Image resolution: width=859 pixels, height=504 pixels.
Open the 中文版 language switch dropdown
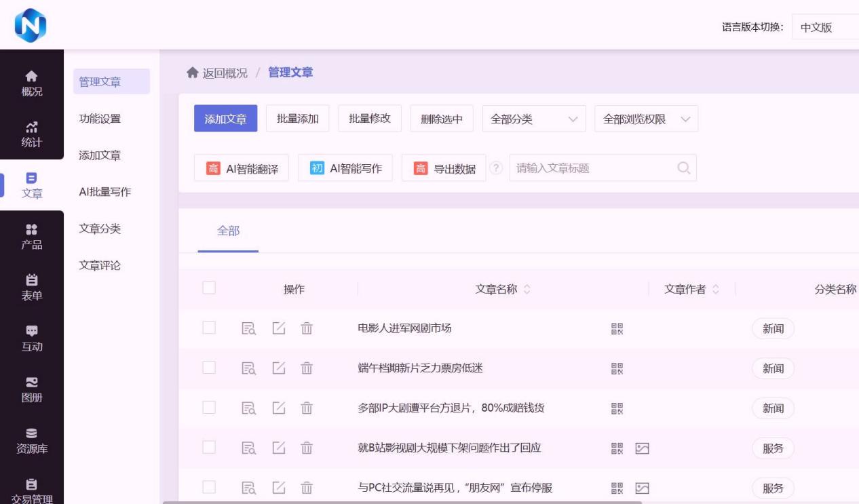coord(824,28)
